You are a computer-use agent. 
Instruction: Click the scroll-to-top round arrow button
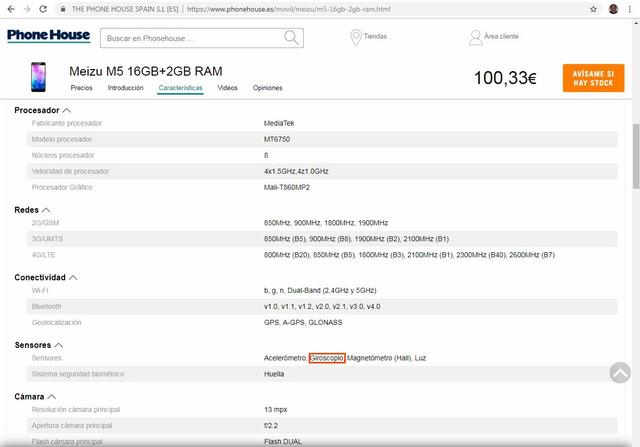[620, 372]
